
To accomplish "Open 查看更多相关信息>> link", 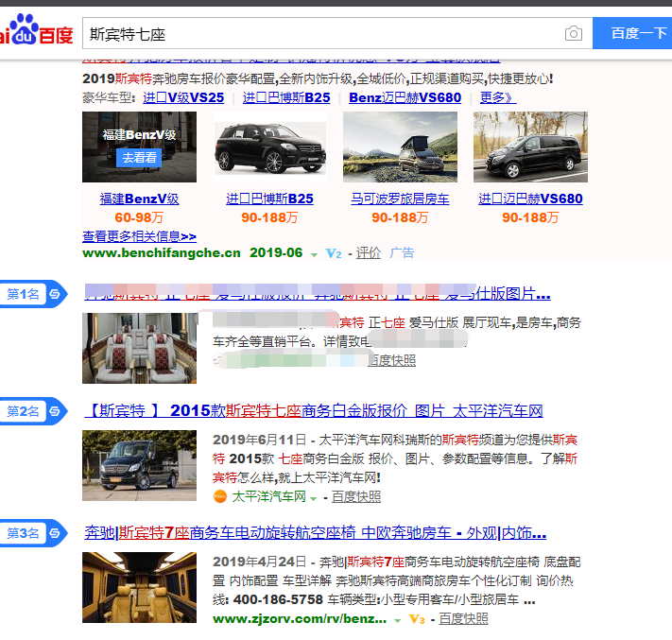I will [x=139, y=236].
